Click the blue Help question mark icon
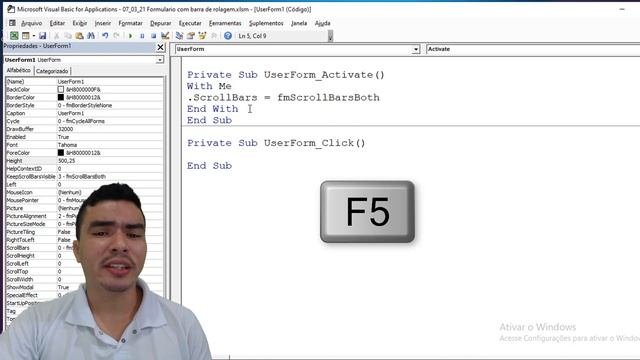This screenshot has height=360, width=640. [228, 36]
